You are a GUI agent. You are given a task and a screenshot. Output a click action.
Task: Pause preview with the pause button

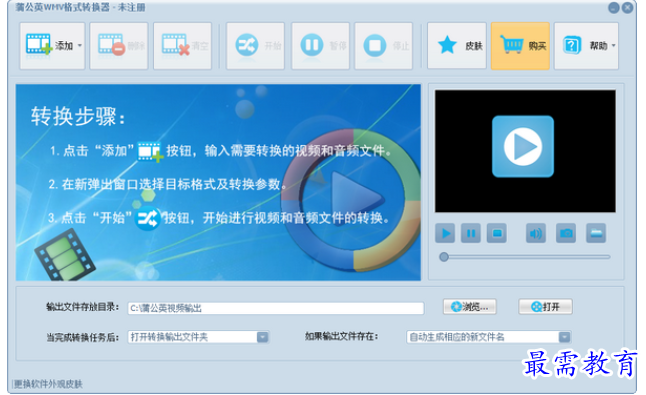[x=471, y=234]
